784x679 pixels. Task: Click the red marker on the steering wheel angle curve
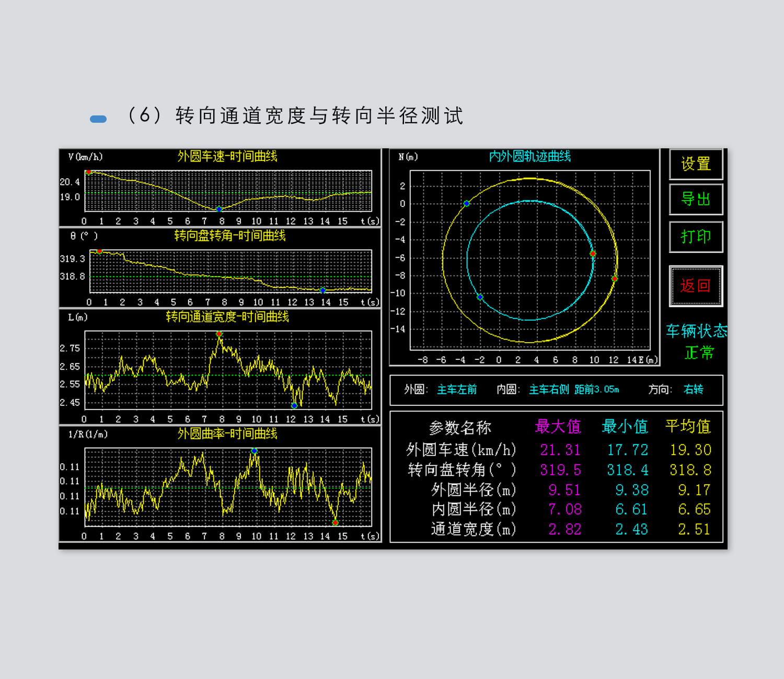coord(99,251)
